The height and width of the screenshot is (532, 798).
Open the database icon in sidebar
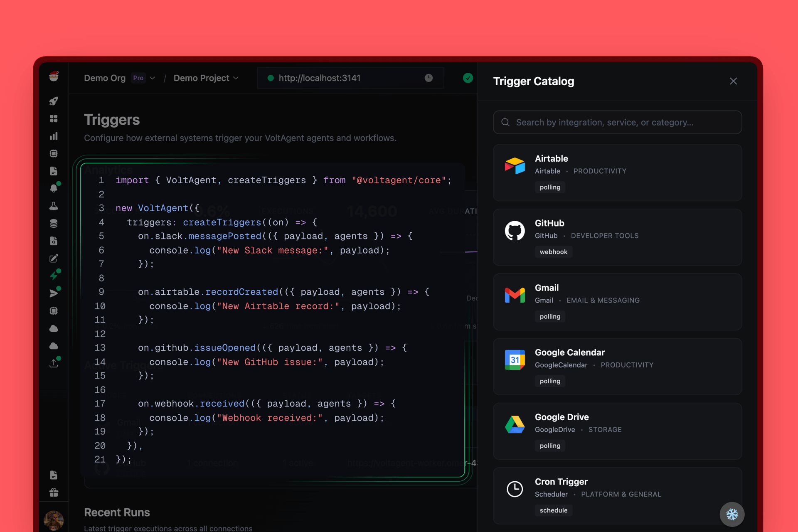pos(54,223)
